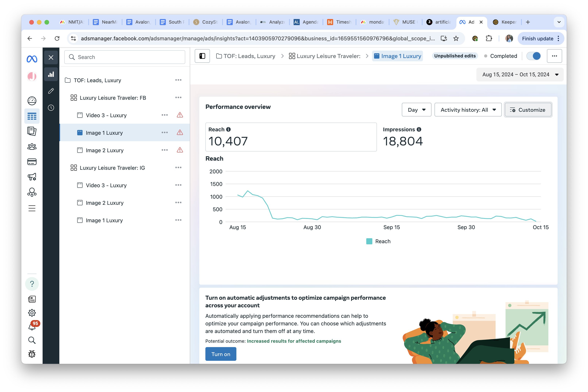The width and height of the screenshot is (588, 392).
Task: Open Audiences people icon
Action: click(32, 147)
